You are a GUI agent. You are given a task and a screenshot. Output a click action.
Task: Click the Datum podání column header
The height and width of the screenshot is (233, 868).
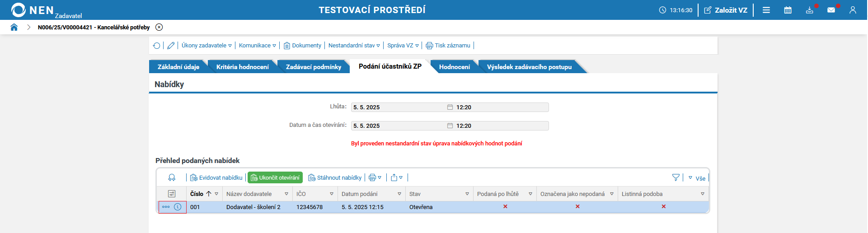(x=359, y=194)
